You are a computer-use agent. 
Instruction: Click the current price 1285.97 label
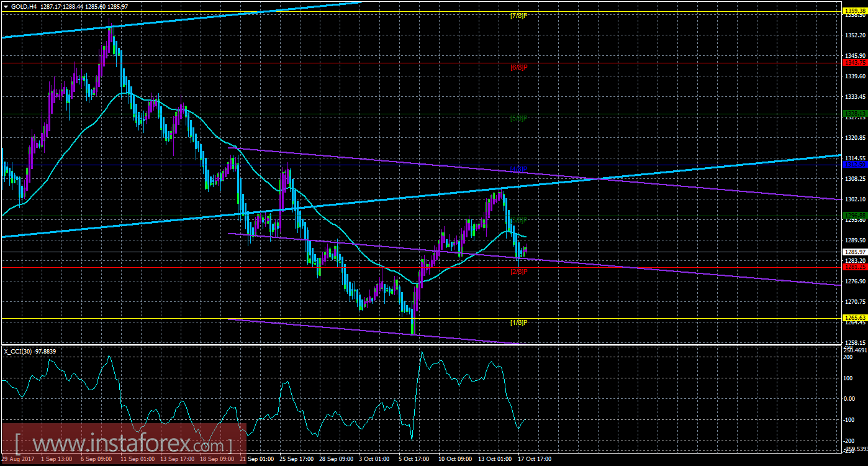coord(855,252)
